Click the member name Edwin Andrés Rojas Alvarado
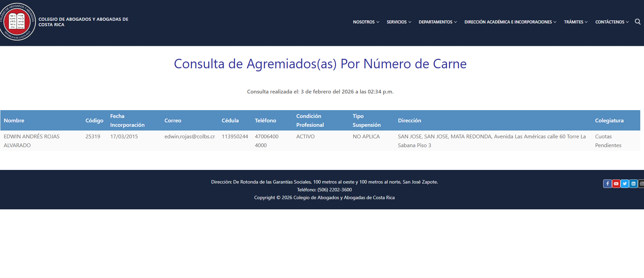This screenshot has width=644, height=278. (31, 141)
